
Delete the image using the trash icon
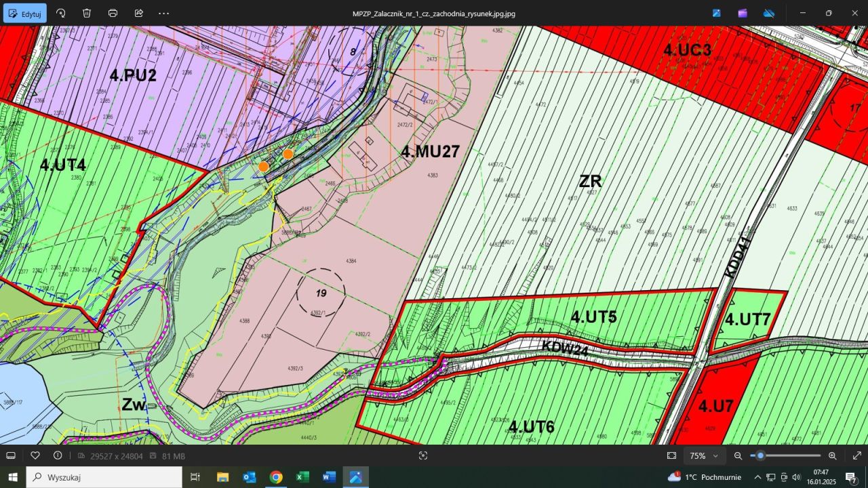point(87,14)
